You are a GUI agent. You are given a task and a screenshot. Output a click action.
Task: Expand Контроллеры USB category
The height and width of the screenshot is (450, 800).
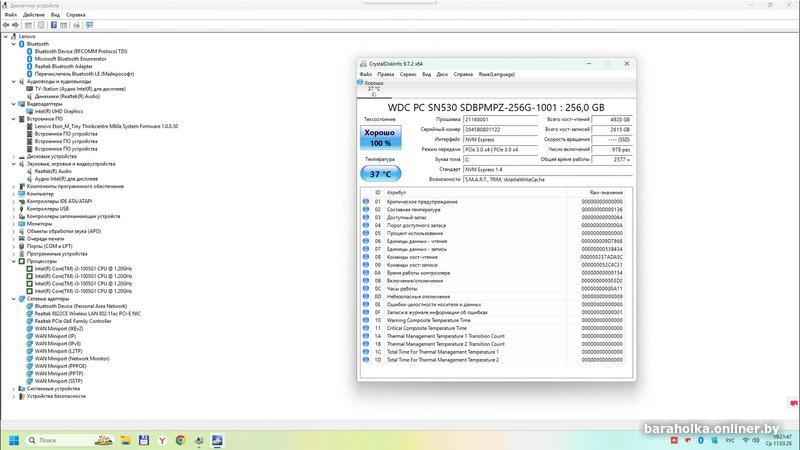tap(14, 209)
